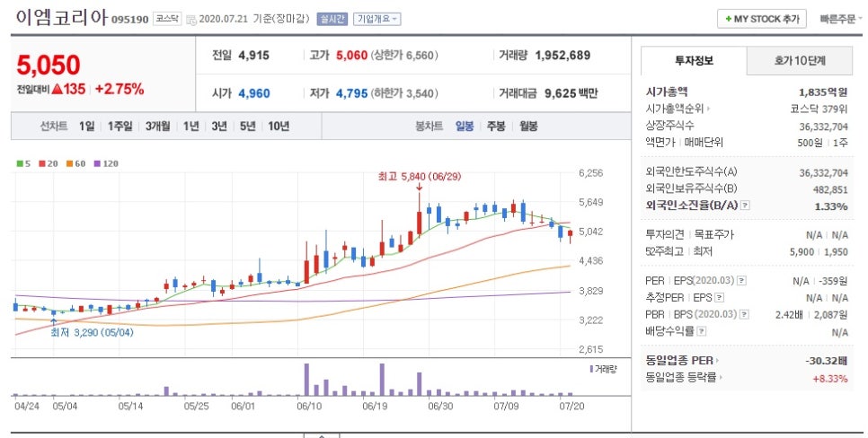Select the 일봉 candle chart

pyautogui.click(x=465, y=126)
